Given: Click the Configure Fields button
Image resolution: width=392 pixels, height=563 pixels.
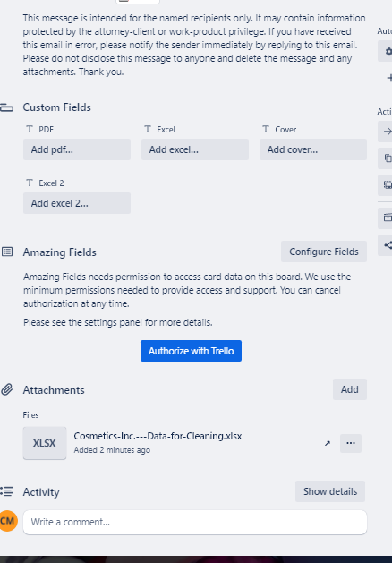Looking at the screenshot, I should click(x=324, y=252).
